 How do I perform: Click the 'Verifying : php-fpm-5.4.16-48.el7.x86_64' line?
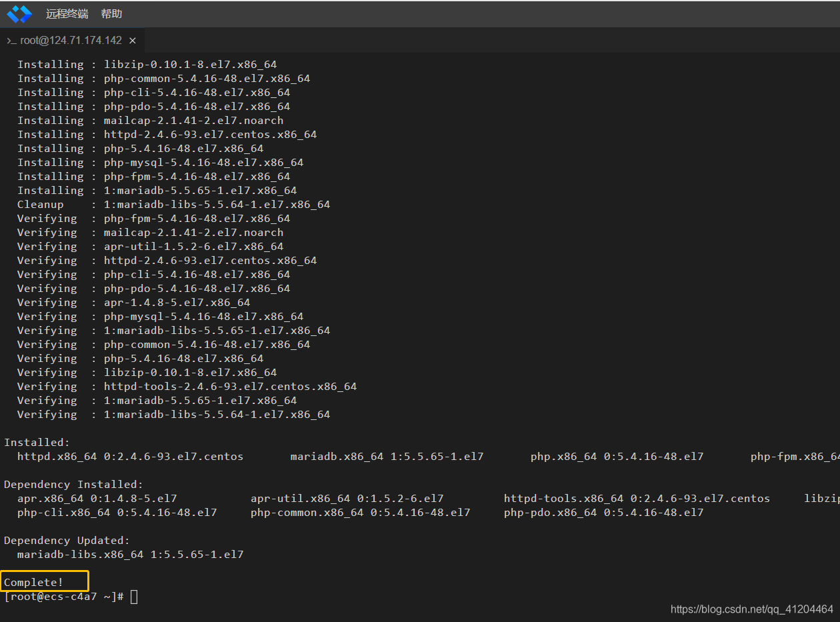153,219
